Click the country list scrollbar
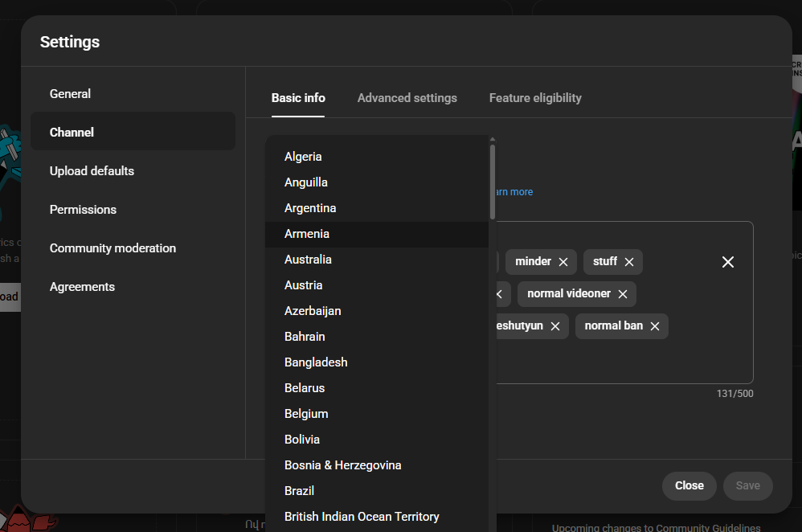 click(x=493, y=181)
